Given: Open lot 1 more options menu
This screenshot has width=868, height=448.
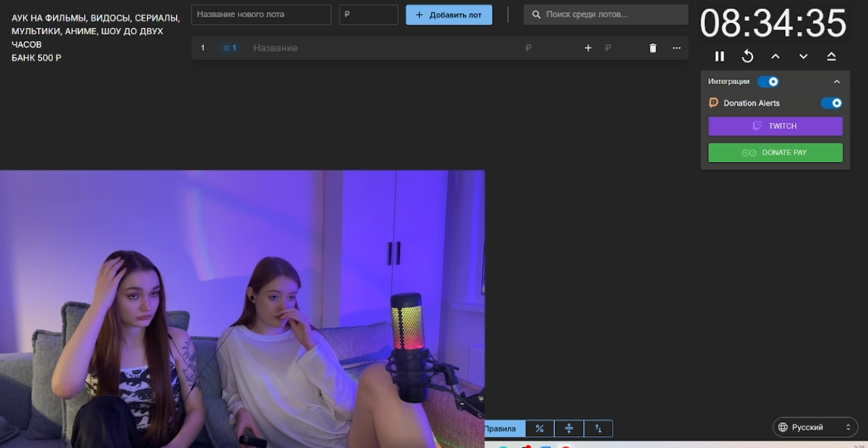Looking at the screenshot, I should click(676, 48).
